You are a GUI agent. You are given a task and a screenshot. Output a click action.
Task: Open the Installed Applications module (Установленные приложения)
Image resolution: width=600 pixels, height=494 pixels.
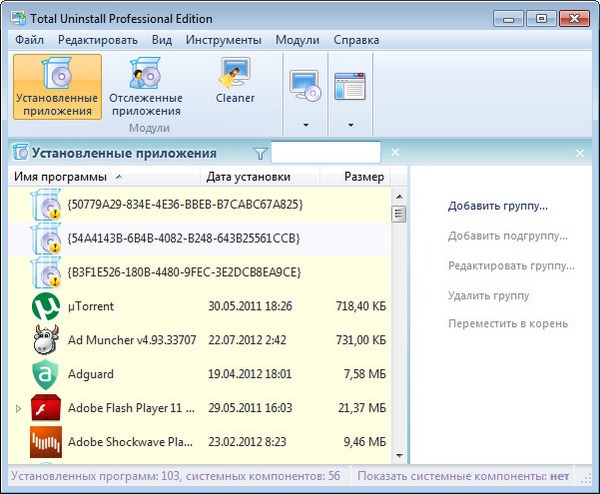57,87
